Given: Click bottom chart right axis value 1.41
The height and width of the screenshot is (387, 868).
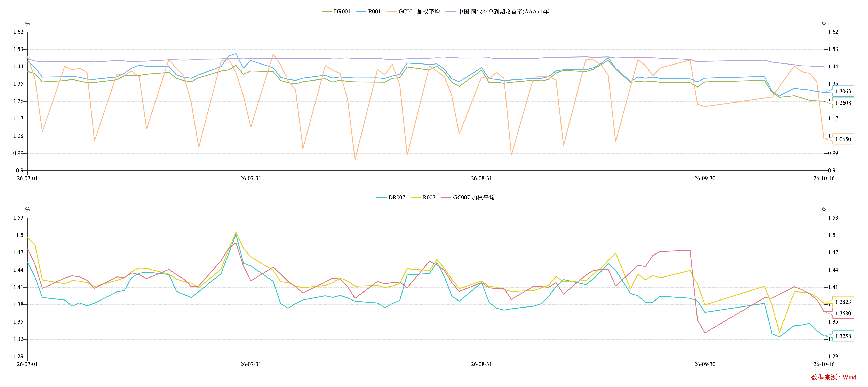Looking at the screenshot, I should click(833, 287).
